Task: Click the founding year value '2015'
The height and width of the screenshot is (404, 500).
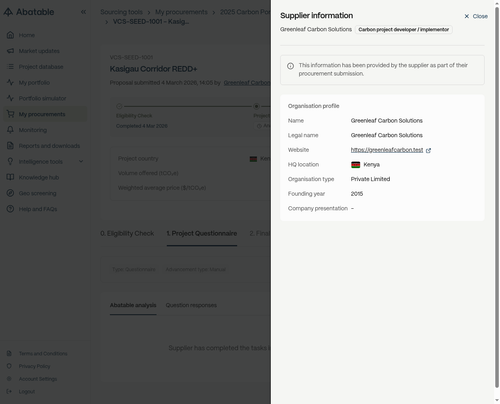Action: click(x=357, y=194)
